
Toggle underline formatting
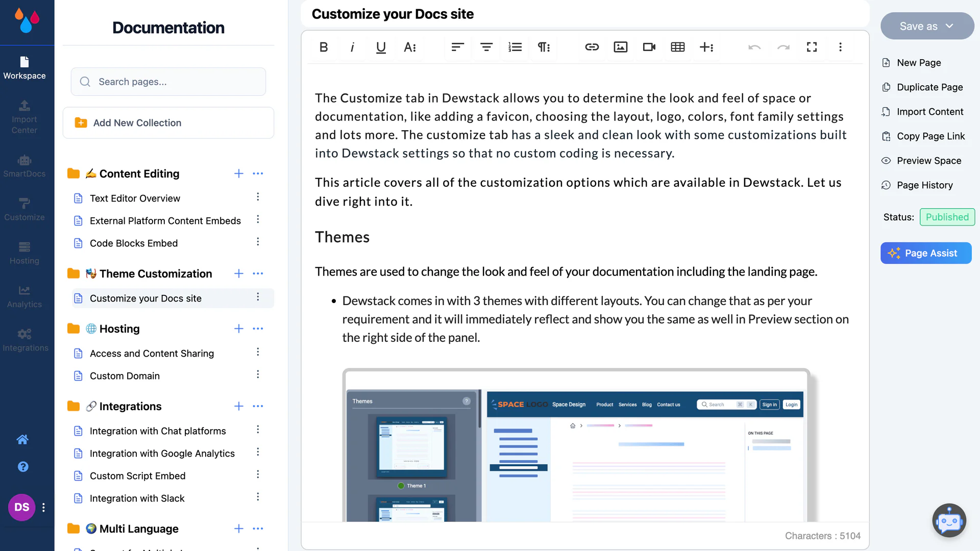click(x=381, y=47)
